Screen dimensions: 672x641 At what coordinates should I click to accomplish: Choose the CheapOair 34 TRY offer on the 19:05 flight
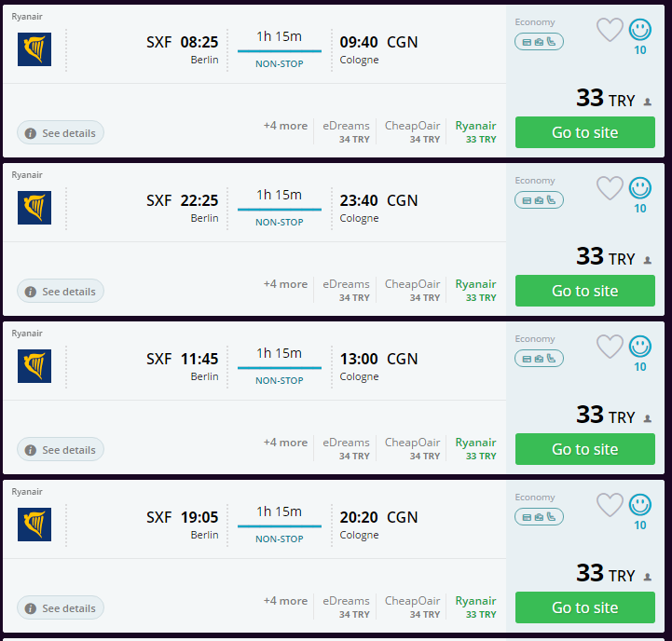pyautogui.click(x=412, y=607)
